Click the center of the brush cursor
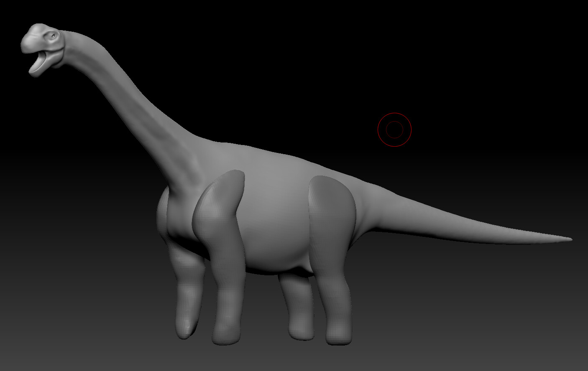The image size is (588, 371). coord(394,129)
